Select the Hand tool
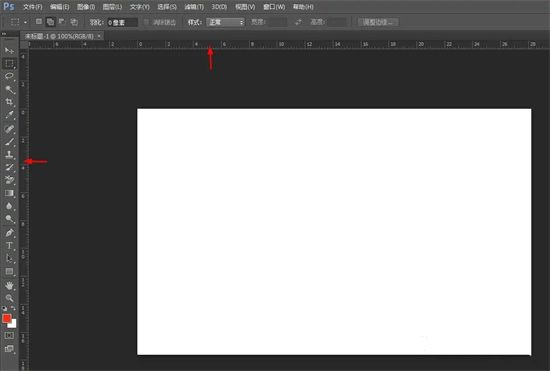The width and height of the screenshot is (550, 371). 9,285
